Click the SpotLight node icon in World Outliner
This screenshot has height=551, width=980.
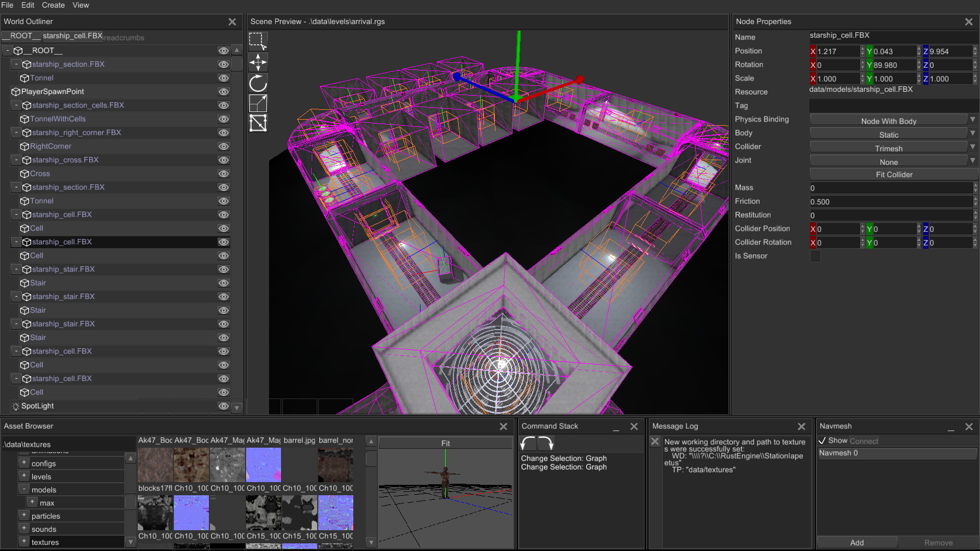(15, 406)
